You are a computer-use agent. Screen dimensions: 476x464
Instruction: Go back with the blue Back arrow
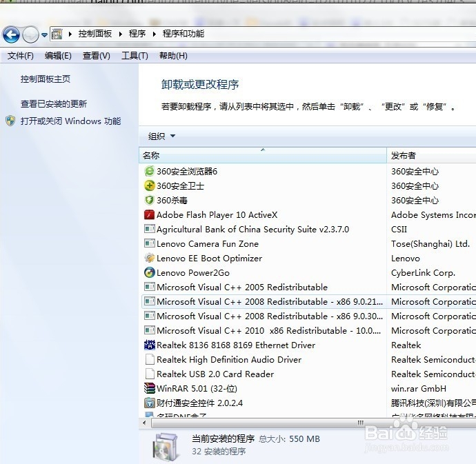pos(11,34)
